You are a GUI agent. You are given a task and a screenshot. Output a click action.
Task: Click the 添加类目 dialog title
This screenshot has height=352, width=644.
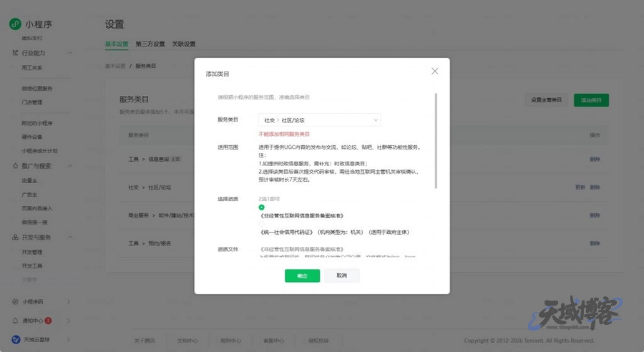click(x=218, y=74)
